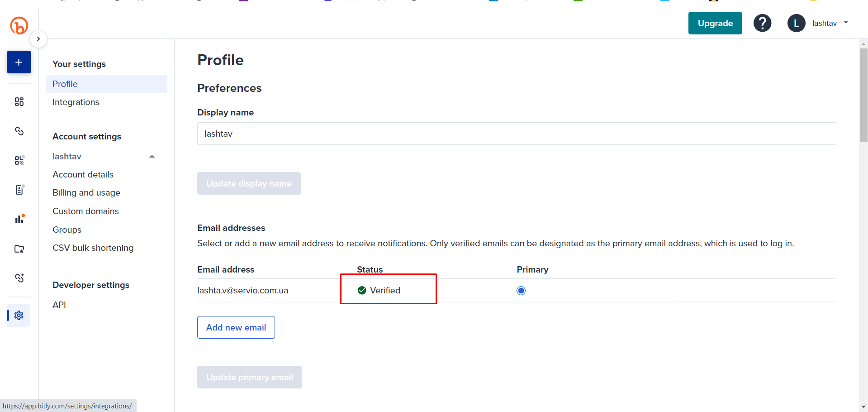Click the Add new email button

(236, 327)
